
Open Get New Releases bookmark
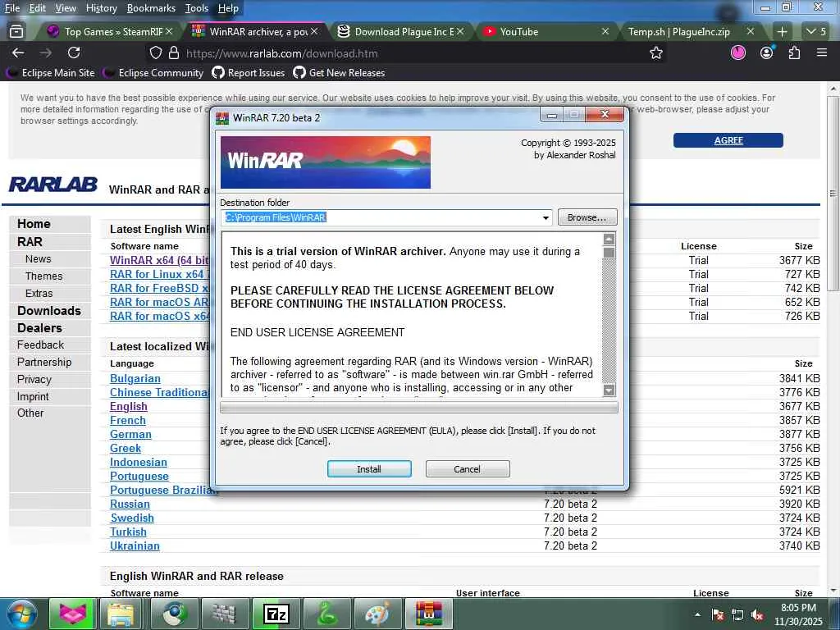point(339,73)
